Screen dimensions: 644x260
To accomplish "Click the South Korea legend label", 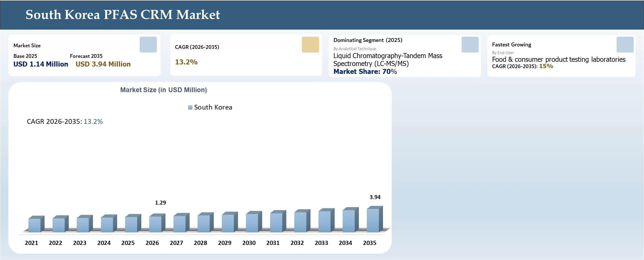I will click(x=213, y=107).
